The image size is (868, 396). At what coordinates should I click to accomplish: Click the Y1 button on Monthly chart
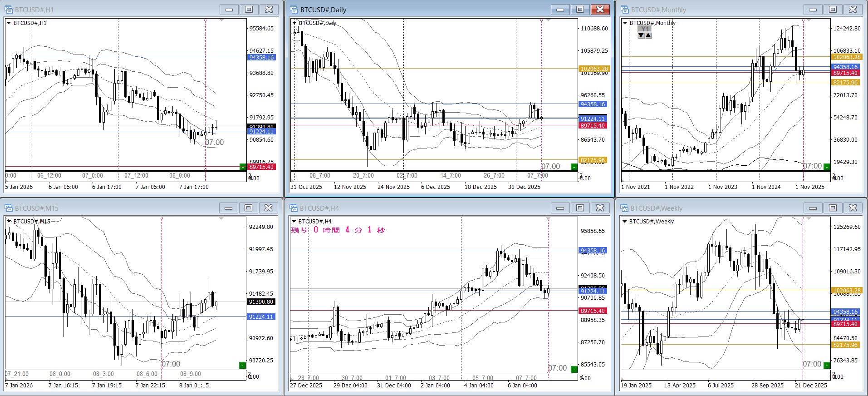(644, 29)
